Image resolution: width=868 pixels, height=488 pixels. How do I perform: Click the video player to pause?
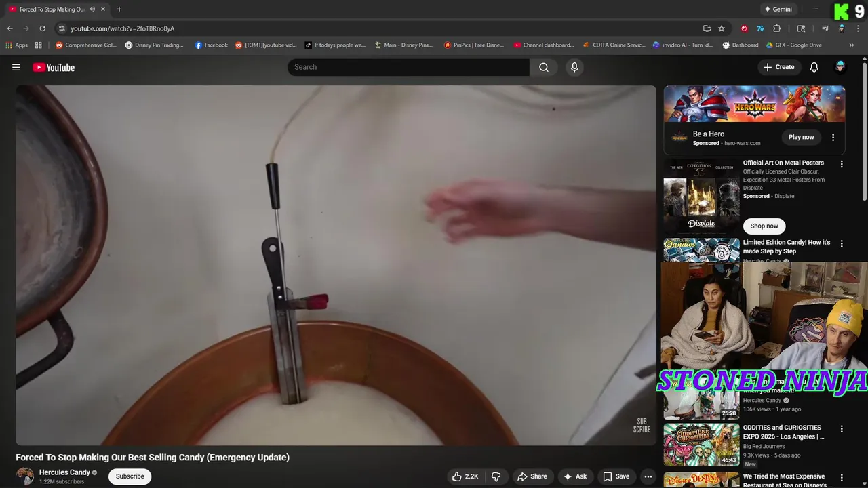tap(336, 265)
